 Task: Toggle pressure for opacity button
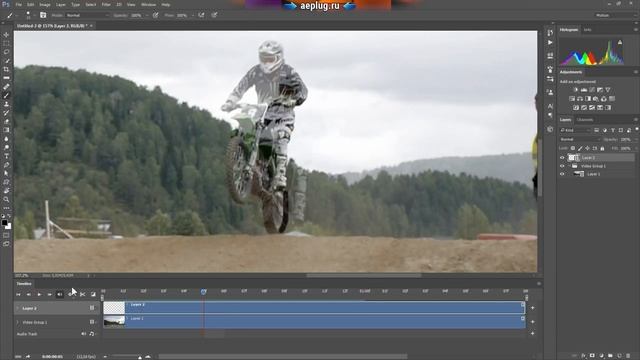click(156, 15)
